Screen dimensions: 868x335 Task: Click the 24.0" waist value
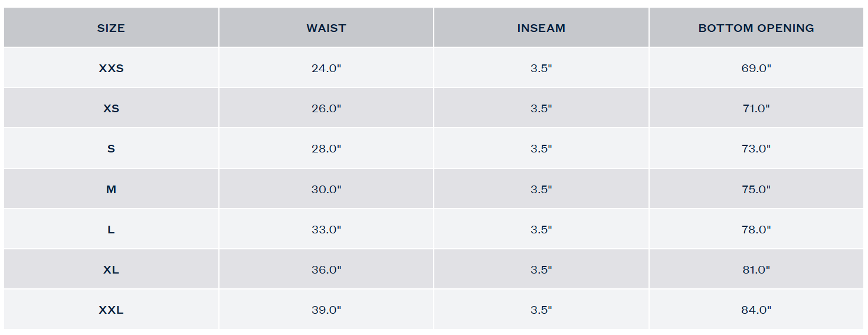[326, 68]
